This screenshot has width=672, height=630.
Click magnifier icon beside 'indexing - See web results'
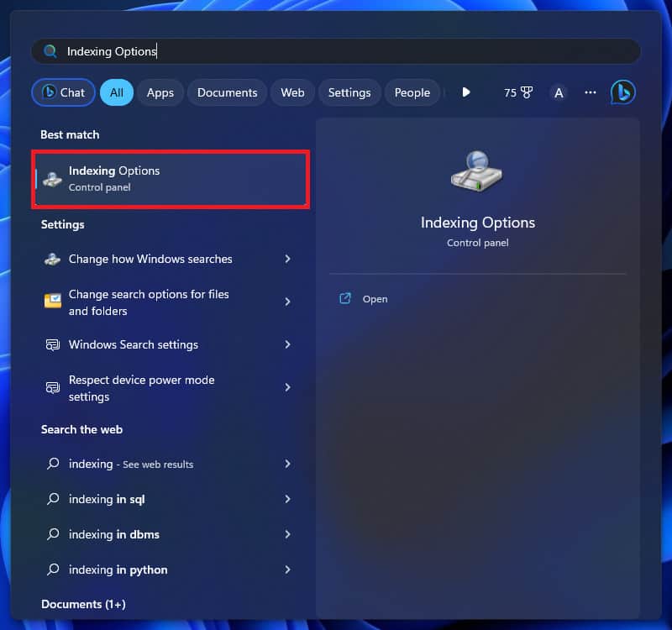click(53, 464)
